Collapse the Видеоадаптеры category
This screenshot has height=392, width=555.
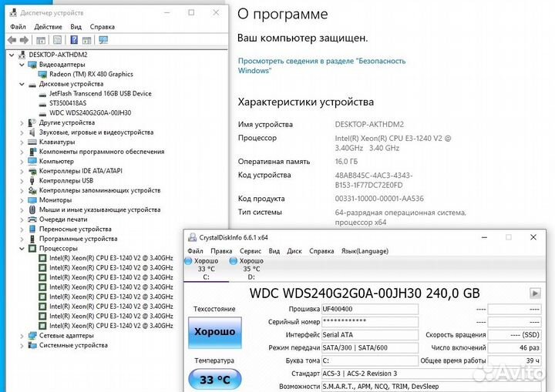tap(22, 65)
